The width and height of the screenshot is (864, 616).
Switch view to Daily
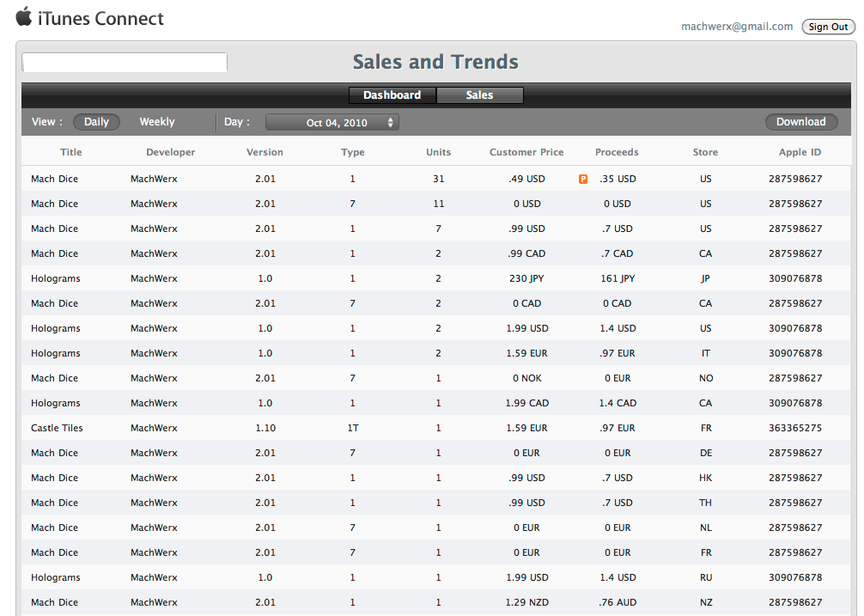pos(96,122)
